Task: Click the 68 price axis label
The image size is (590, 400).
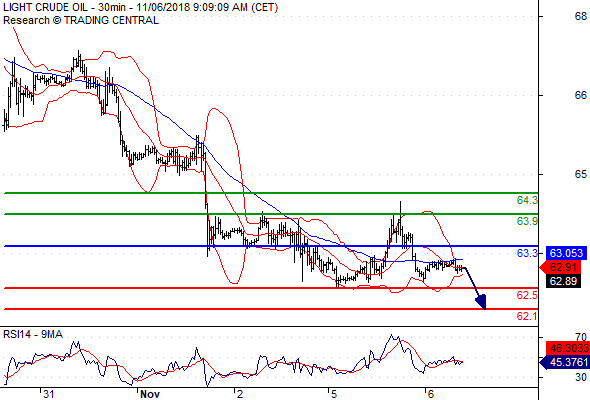Action: pos(581,16)
